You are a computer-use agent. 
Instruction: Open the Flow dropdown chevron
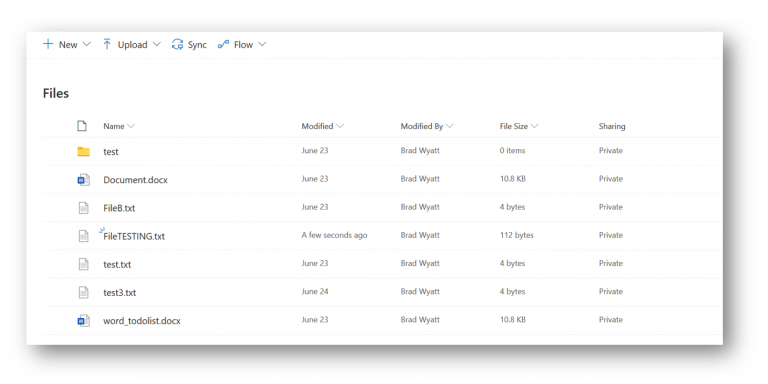[x=262, y=45]
